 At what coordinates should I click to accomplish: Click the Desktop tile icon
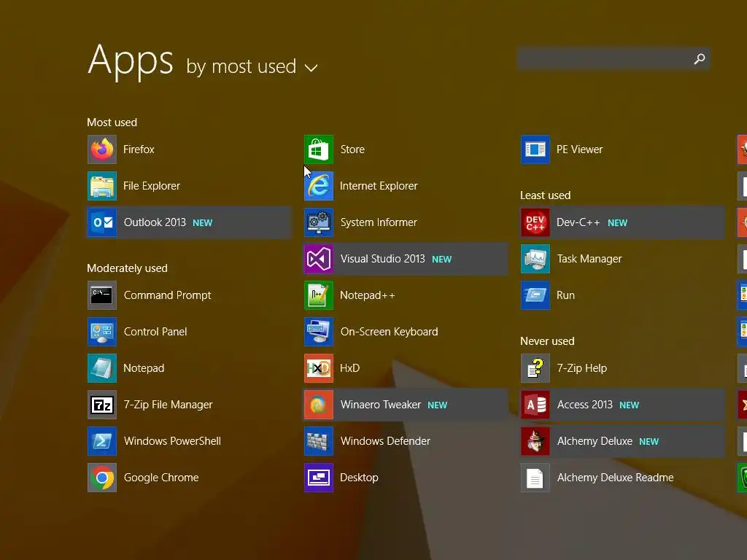coord(319,478)
